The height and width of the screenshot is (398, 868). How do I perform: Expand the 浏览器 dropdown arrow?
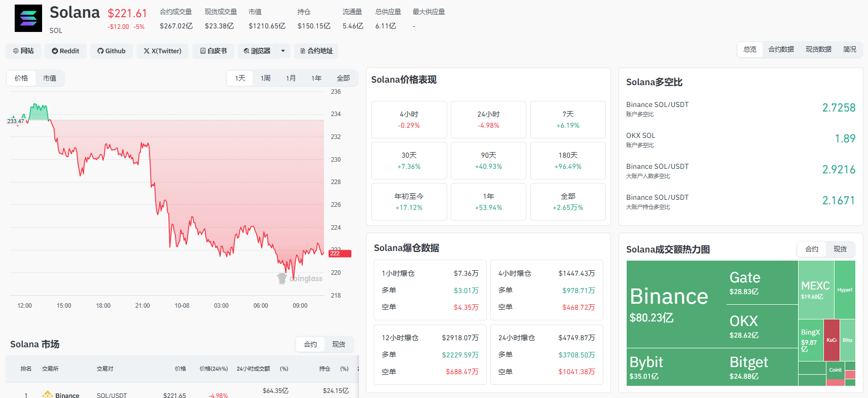[283, 51]
